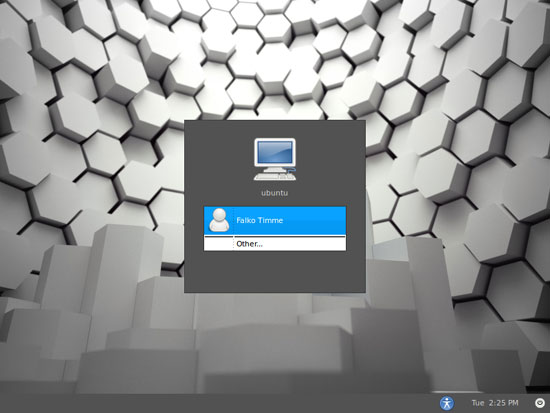550x413 pixels.
Task: Click the Falko Timme user avatar icon
Action: [219, 220]
